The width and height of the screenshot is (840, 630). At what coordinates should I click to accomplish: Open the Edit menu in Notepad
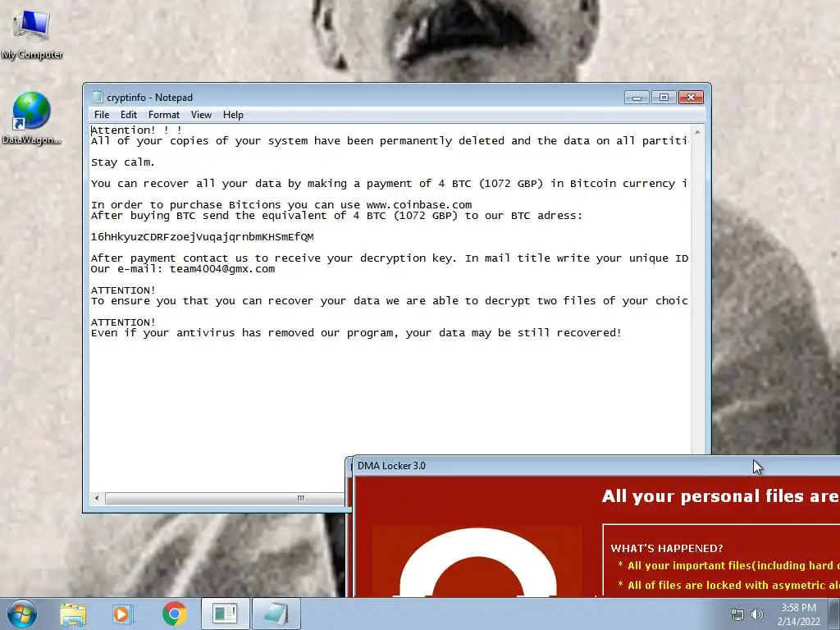(x=129, y=115)
